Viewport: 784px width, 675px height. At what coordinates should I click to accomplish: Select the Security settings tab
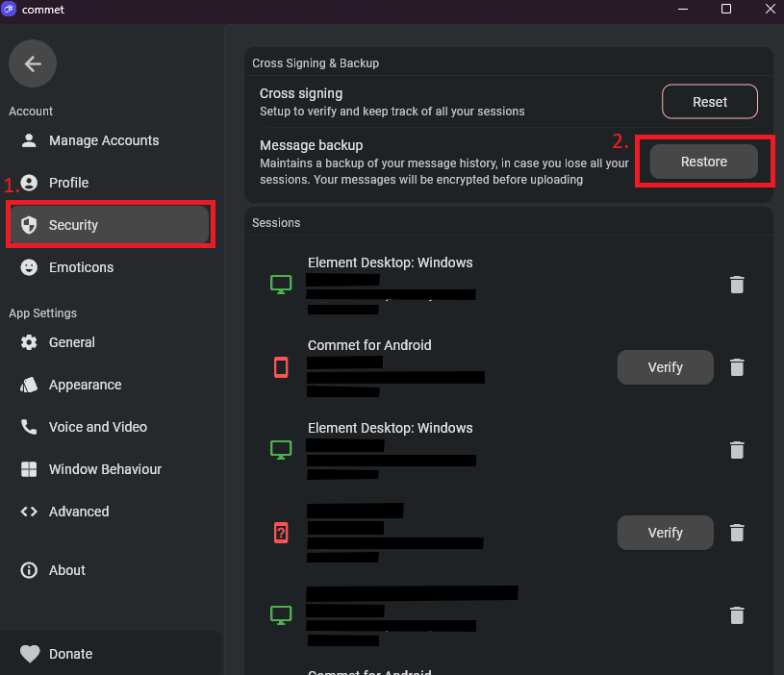(x=110, y=225)
